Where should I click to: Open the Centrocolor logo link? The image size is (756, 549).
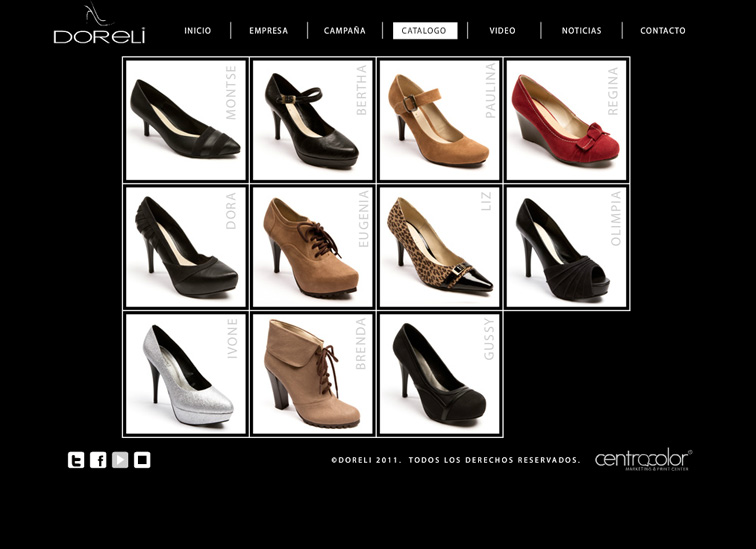coord(643,460)
